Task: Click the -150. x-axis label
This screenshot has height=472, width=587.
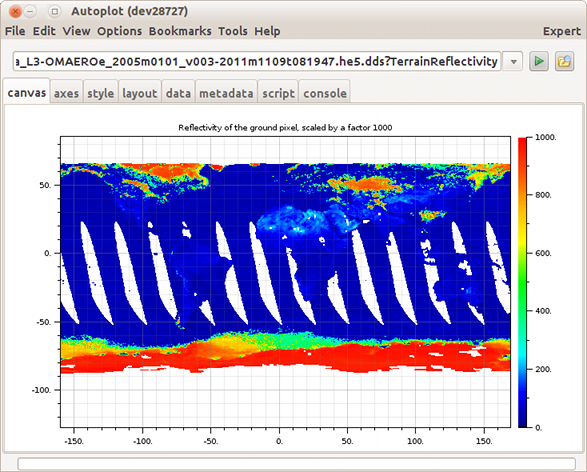Action: (x=74, y=441)
